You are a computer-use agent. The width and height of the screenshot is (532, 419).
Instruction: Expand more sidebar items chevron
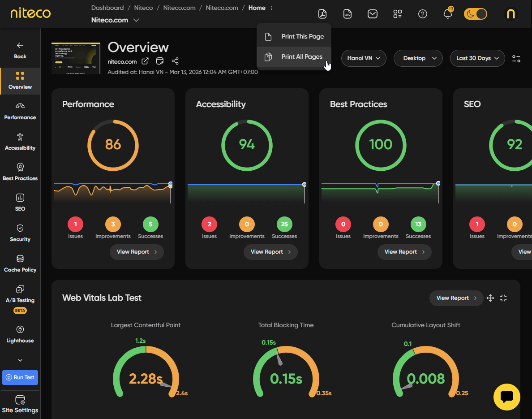20,360
